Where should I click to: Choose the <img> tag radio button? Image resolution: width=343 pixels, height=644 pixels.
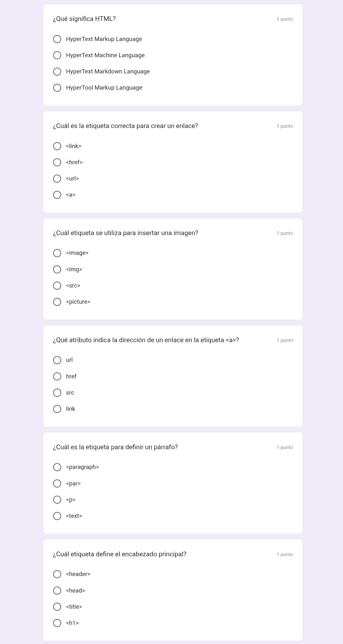point(57,269)
